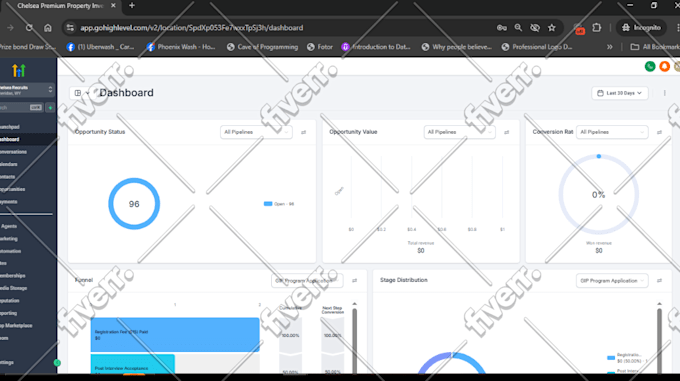The height and width of the screenshot is (381, 680).
Task: Click the Incognito profile button
Action: tap(642, 28)
